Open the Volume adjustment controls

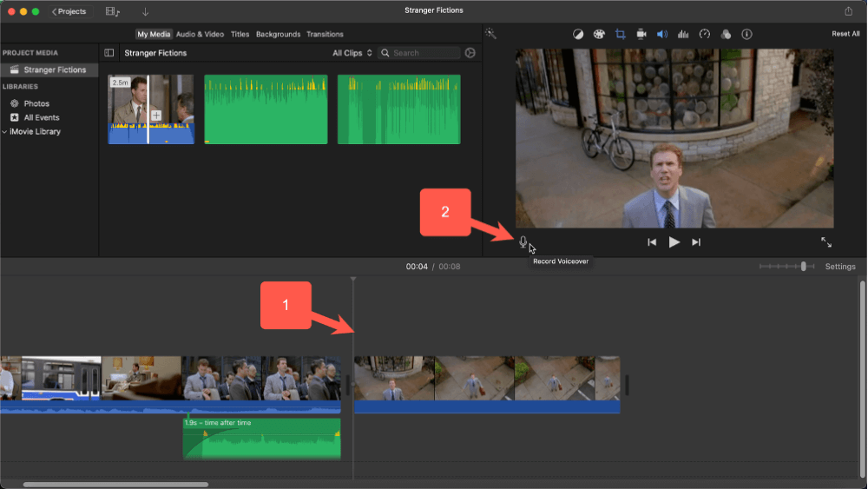click(x=662, y=35)
